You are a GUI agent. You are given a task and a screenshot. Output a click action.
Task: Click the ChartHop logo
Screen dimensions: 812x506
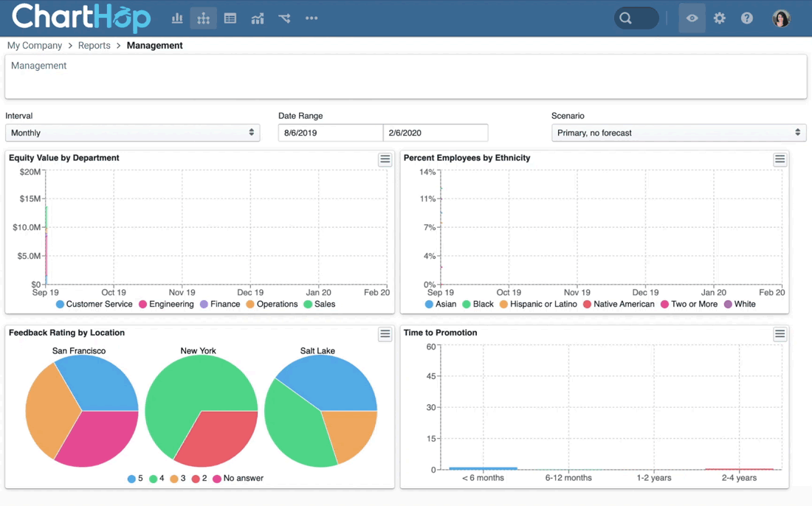(80, 17)
